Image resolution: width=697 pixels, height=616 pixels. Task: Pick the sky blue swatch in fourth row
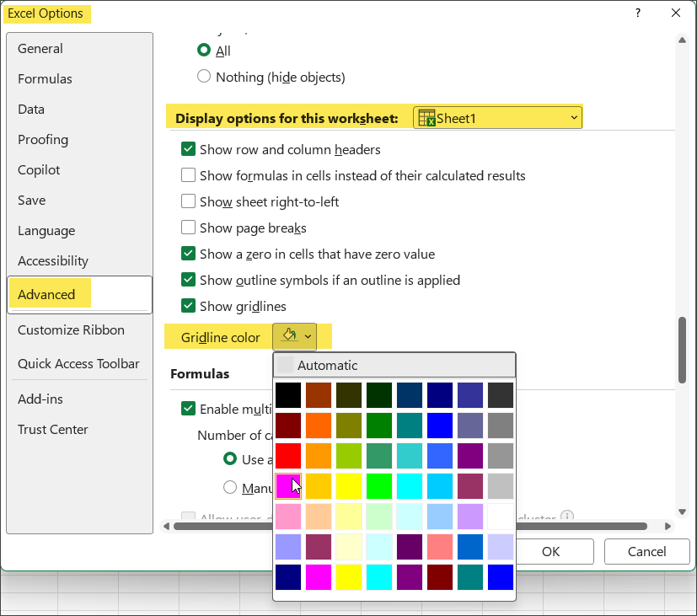coord(440,486)
